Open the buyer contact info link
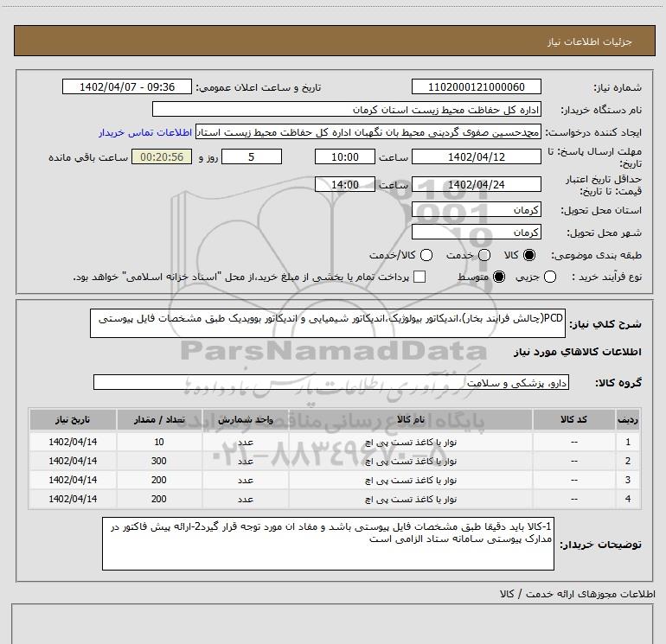666x644 pixels. click(x=145, y=132)
